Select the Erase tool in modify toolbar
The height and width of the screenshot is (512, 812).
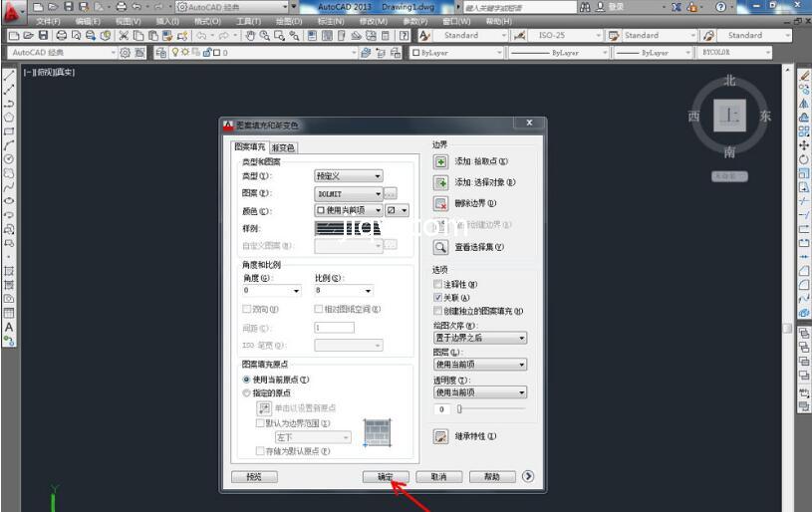coord(804,76)
